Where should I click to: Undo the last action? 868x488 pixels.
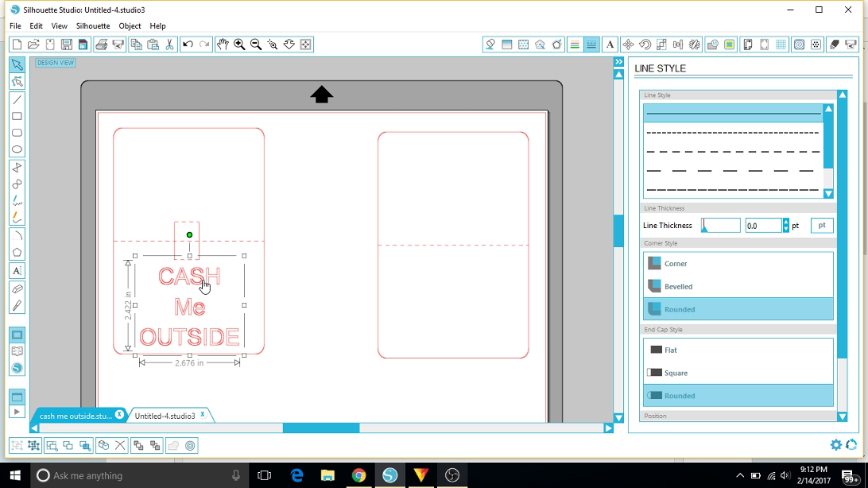tap(188, 45)
